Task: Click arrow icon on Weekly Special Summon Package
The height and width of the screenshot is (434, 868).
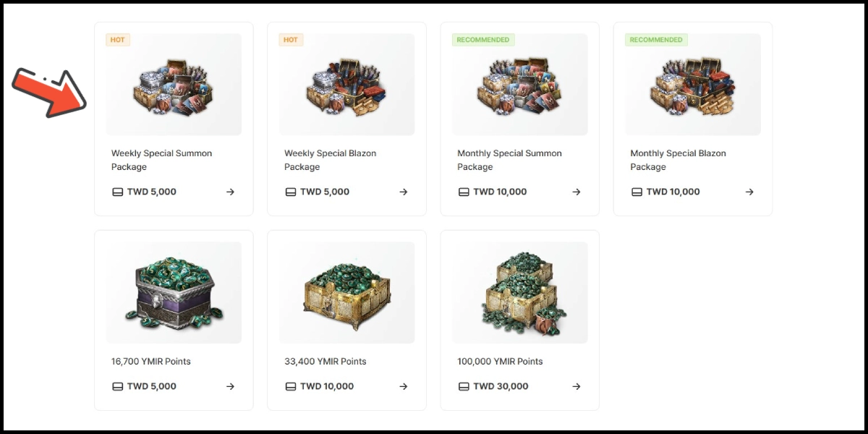Action: 230,192
